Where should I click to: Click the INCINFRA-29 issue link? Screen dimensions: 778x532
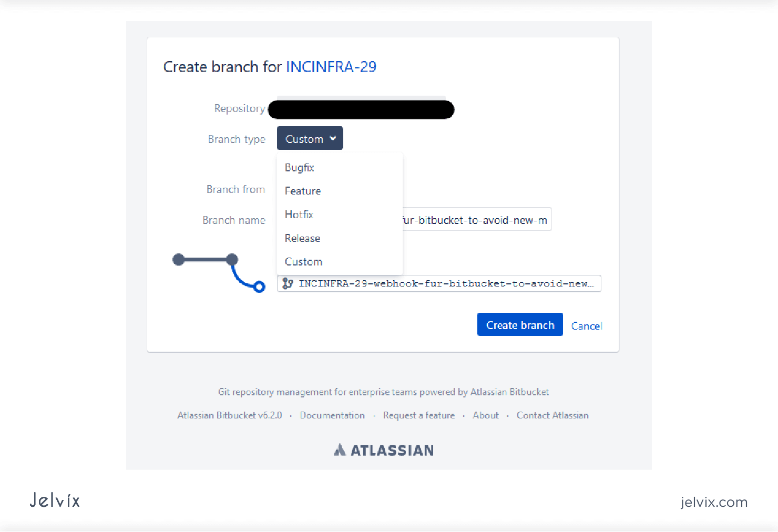(331, 67)
